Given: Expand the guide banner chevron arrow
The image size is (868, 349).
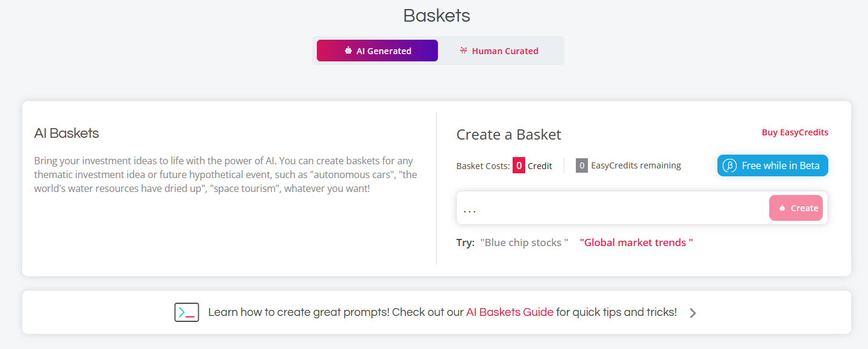Looking at the screenshot, I should [693, 313].
